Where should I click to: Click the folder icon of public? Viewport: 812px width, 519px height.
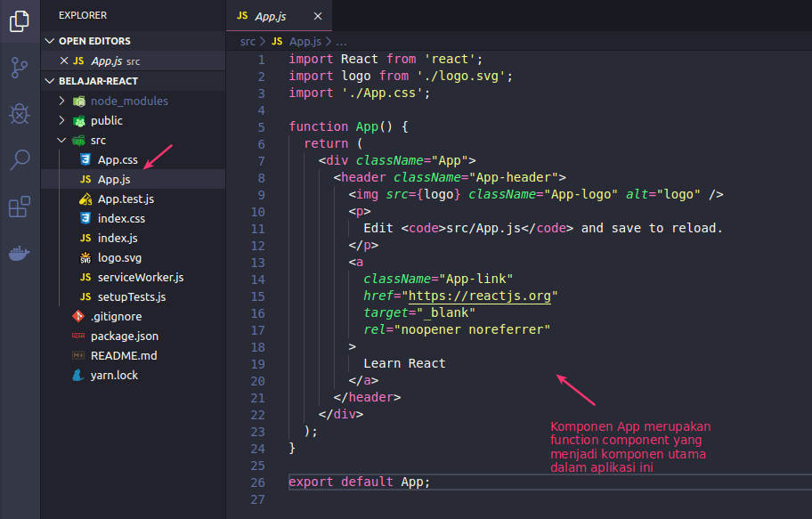78,121
